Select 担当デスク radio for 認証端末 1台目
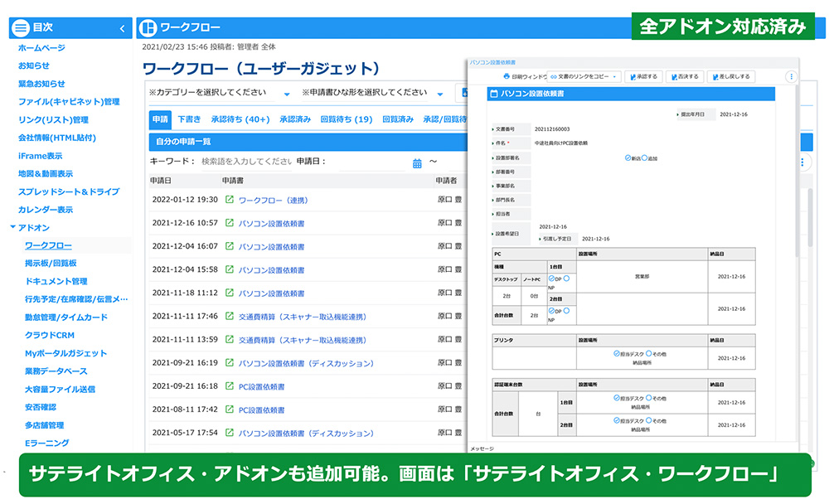The width and height of the screenshot is (829, 504). point(617,398)
